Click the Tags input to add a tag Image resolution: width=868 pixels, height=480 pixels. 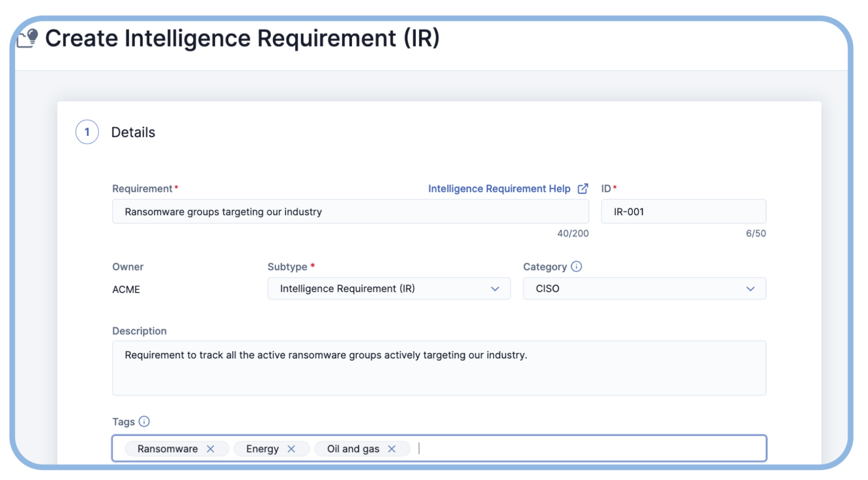(565, 448)
